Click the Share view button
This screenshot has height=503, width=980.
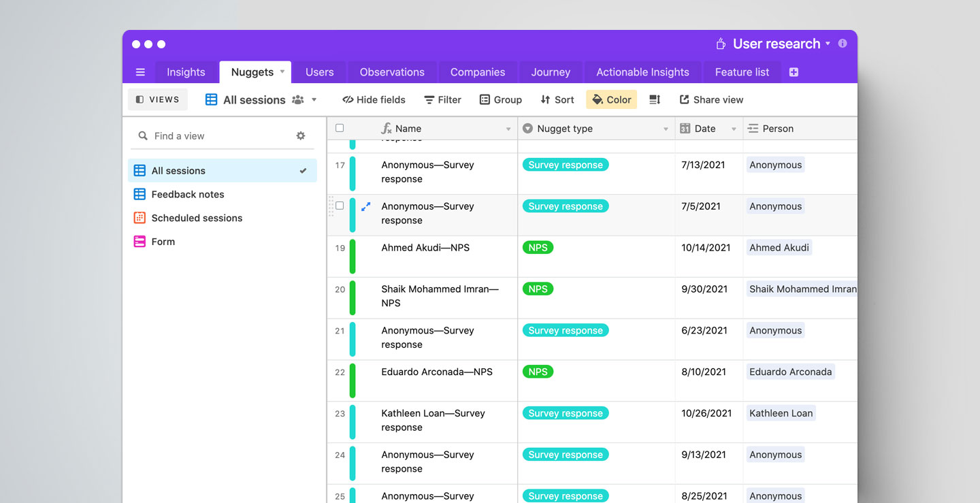point(711,99)
